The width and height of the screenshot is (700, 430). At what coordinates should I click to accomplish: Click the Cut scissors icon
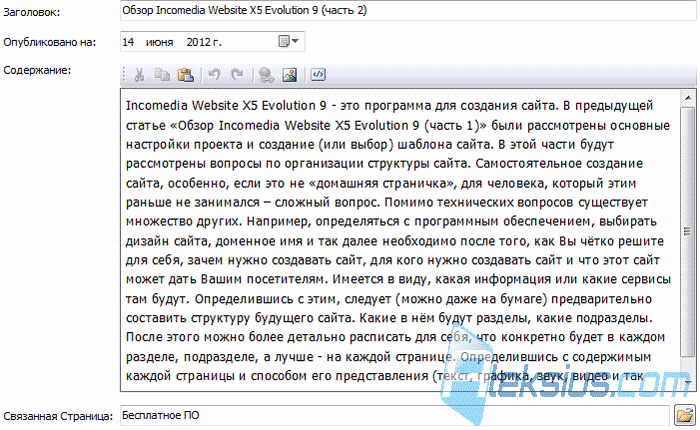point(139,75)
